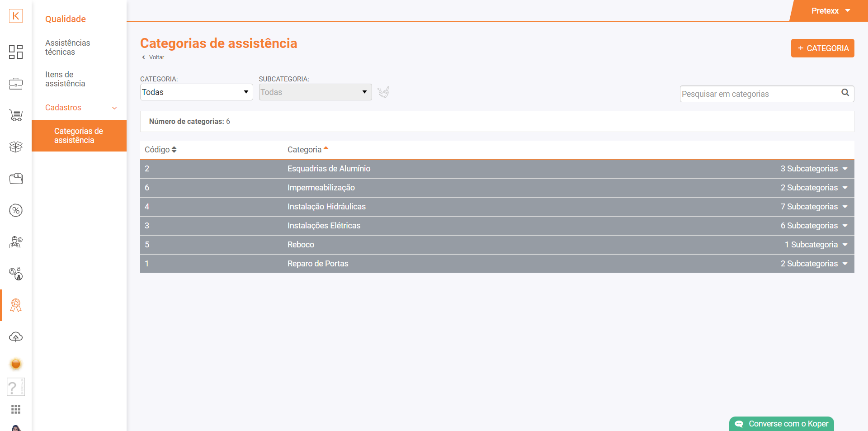This screenshot has width=868, height=431.
Task: Open the percent badge icon in sidebar
Action: [x=16, y=210]
